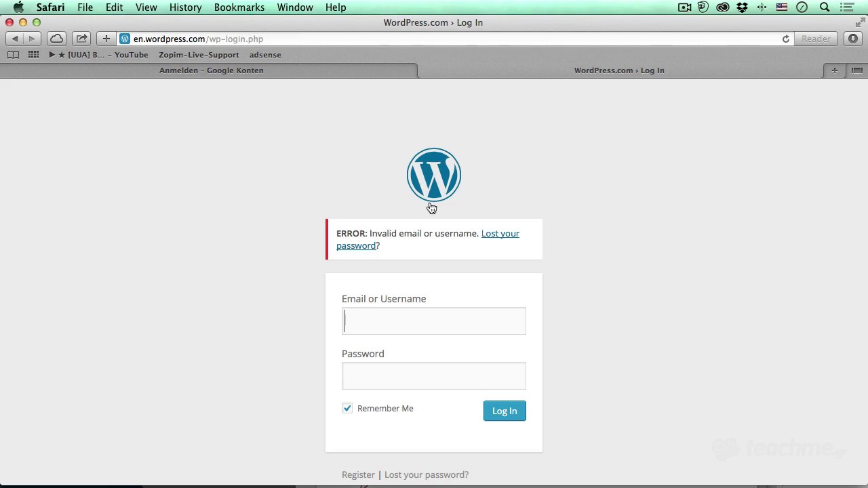Open the Window menu
The width and height of the screenshot is (868, 488).
coord(295,7)
